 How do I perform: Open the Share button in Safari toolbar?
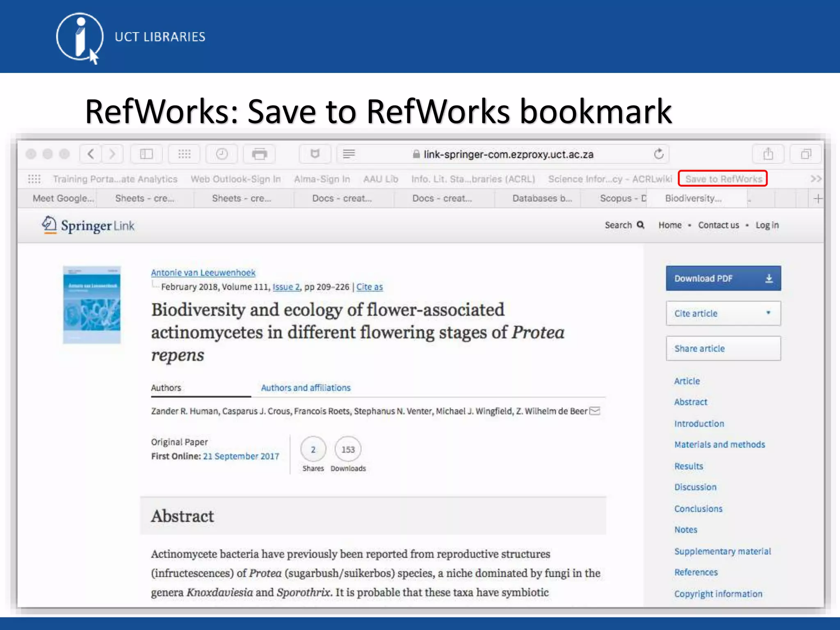click(x=768, y=154)
